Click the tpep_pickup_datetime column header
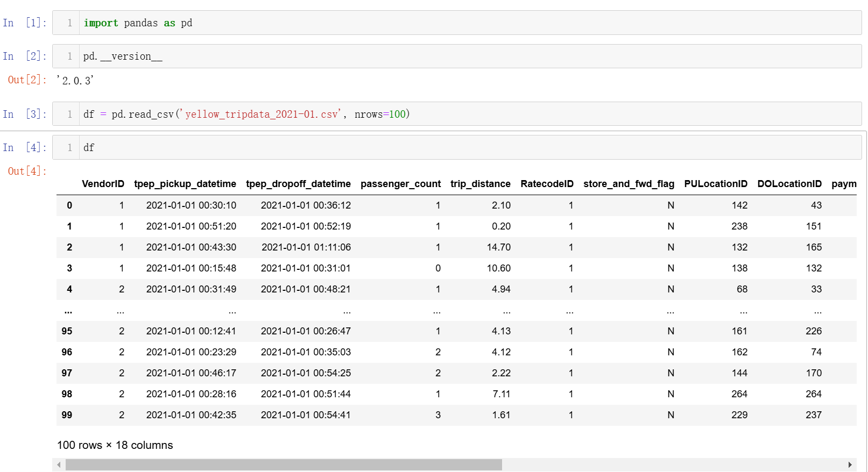This screenshot has width=868, height=472. point(185,184)
